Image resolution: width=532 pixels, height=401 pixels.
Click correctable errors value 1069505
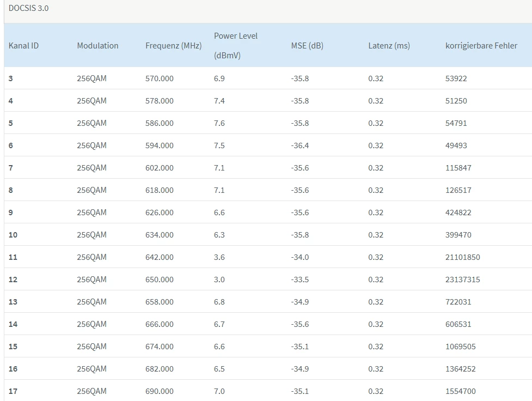pos(461,347)
